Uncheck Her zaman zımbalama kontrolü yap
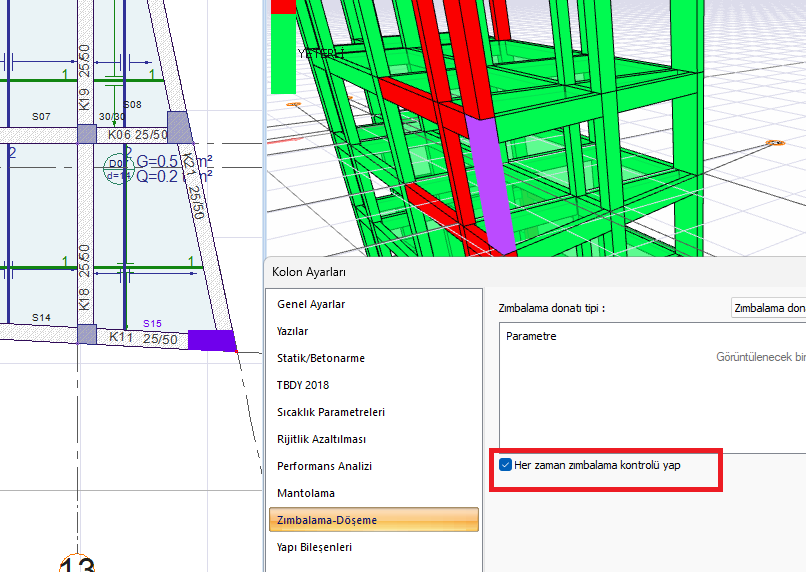 506,466
